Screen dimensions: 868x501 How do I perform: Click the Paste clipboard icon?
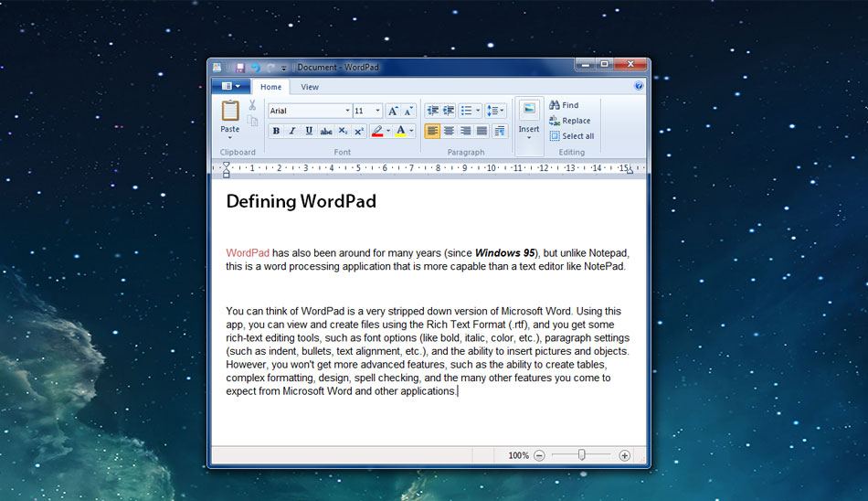pos(230,111)
